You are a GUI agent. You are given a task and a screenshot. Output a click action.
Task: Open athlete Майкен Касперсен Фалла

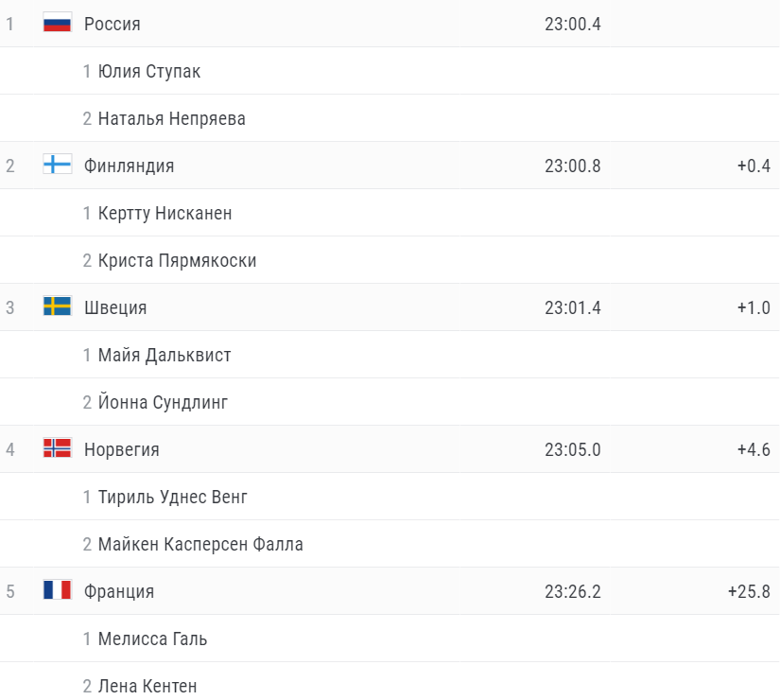(x=200, y=544)
